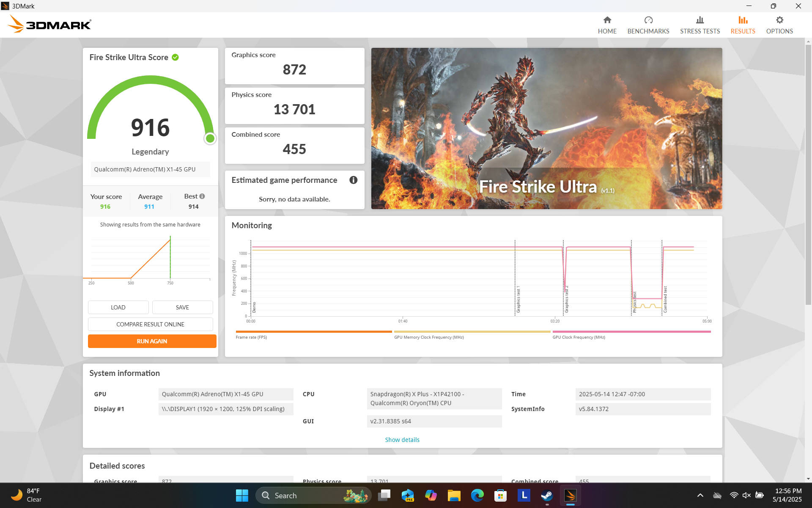Open Stress Tests section

point(700,25)
